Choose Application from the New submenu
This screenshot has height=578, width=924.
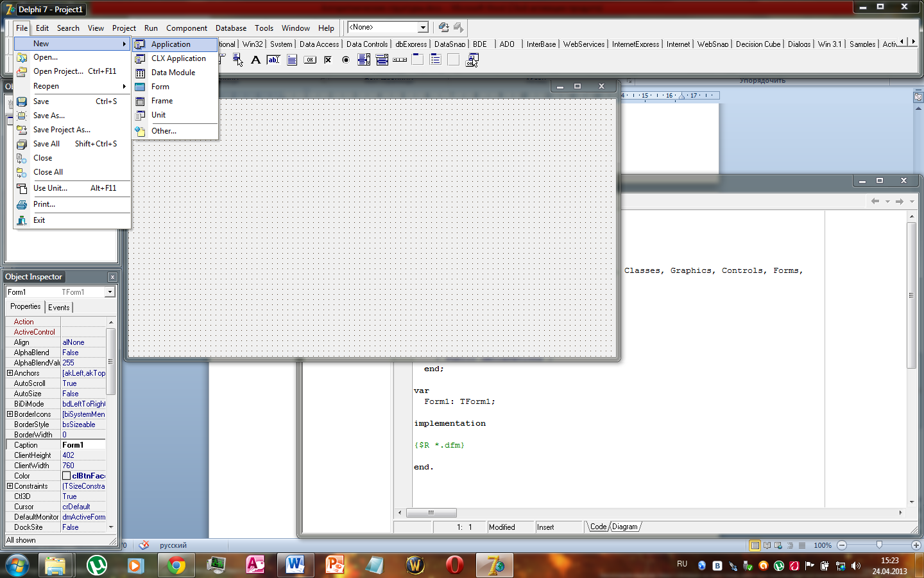(175, 44)
